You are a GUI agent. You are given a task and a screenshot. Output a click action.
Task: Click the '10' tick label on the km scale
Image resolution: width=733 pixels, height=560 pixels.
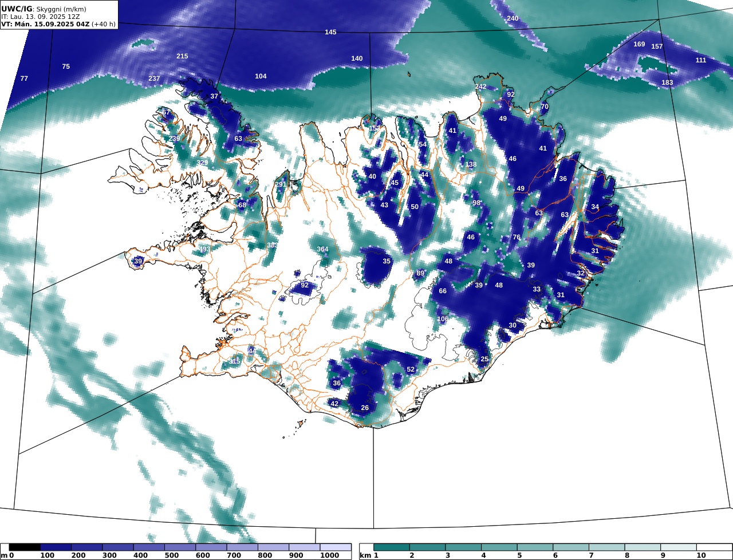[701, 556]
